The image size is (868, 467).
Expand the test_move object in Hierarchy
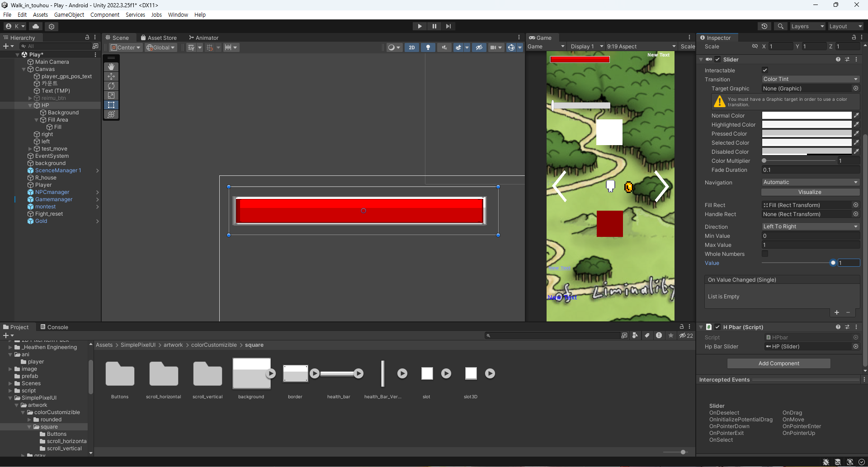(x=30, y=149)
